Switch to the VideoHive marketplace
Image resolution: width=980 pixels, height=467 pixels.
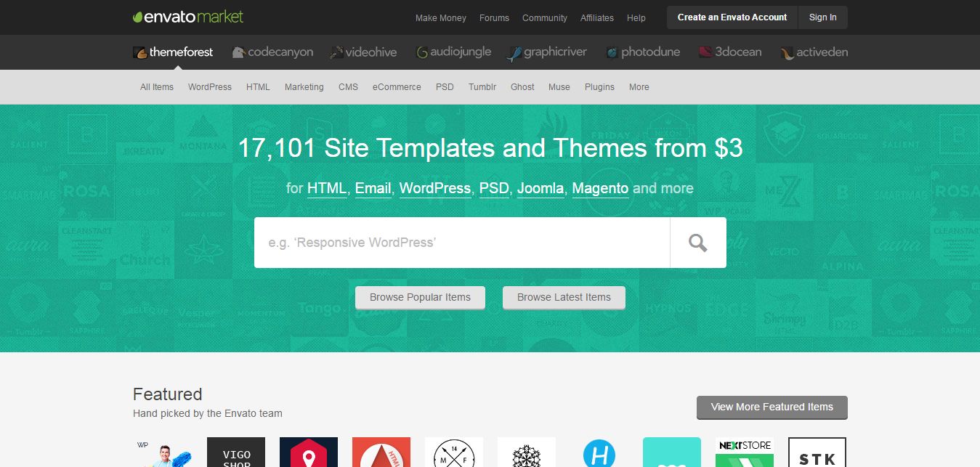click(x=363, y=52)
